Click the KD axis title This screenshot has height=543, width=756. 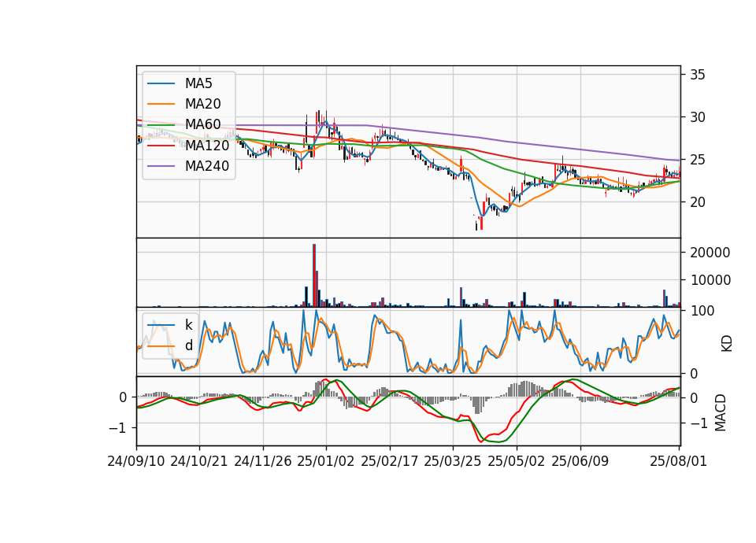pyautogui.click(x=726, y=344)
